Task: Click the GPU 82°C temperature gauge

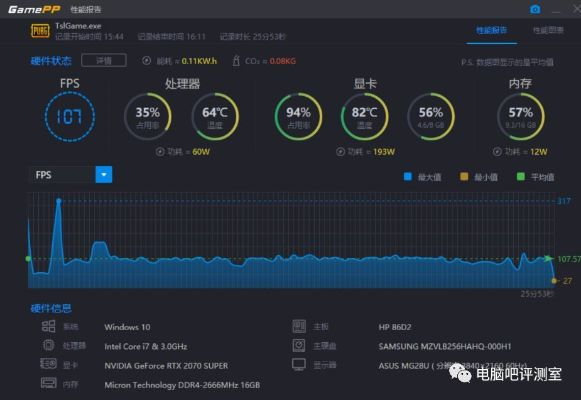Action: 365,117
